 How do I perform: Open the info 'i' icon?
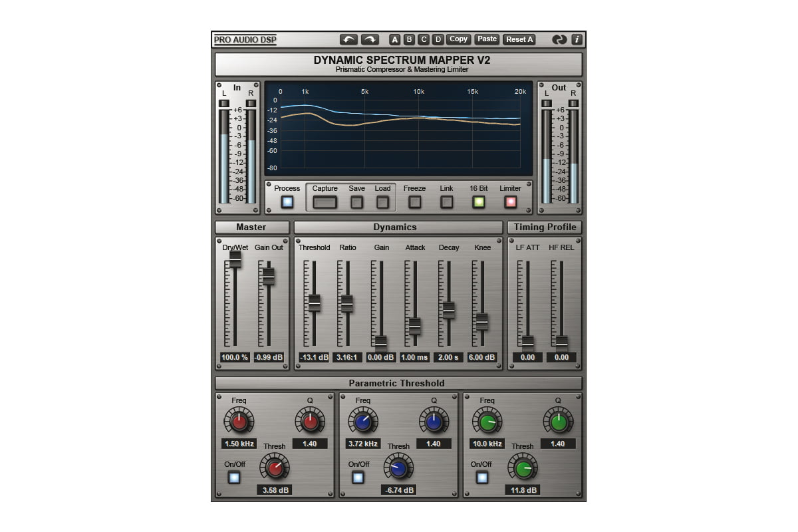[577, 39]
